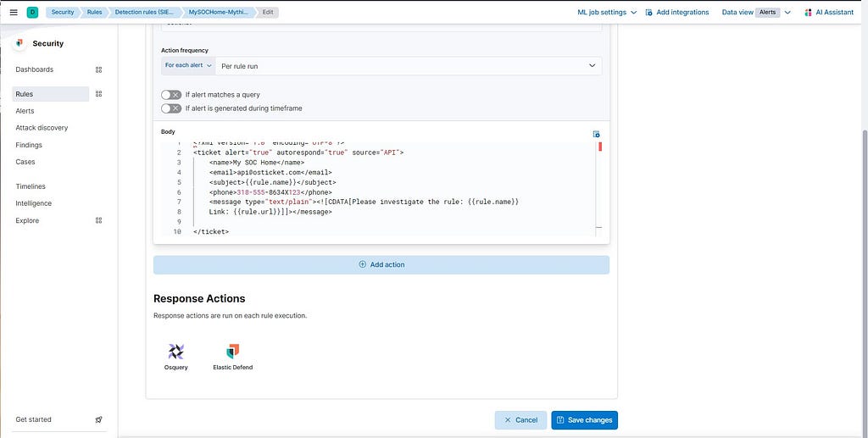Open Intelligence in sidebar
The width and height of the screenshot is (868, 438).
pyautogui.click(x=33, y=203)
